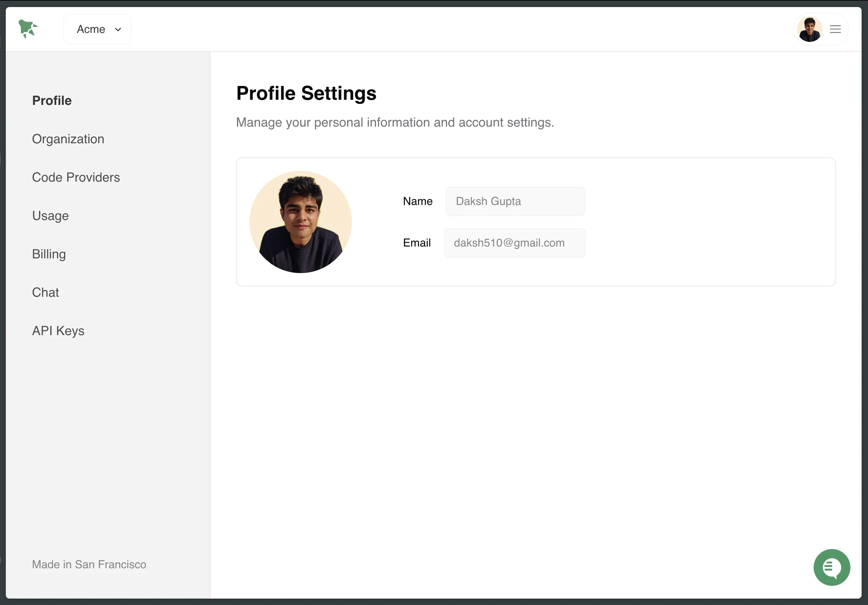The image size is (868, 605).
Task: Click the Name input field
Action: click(x=515, y=201)
